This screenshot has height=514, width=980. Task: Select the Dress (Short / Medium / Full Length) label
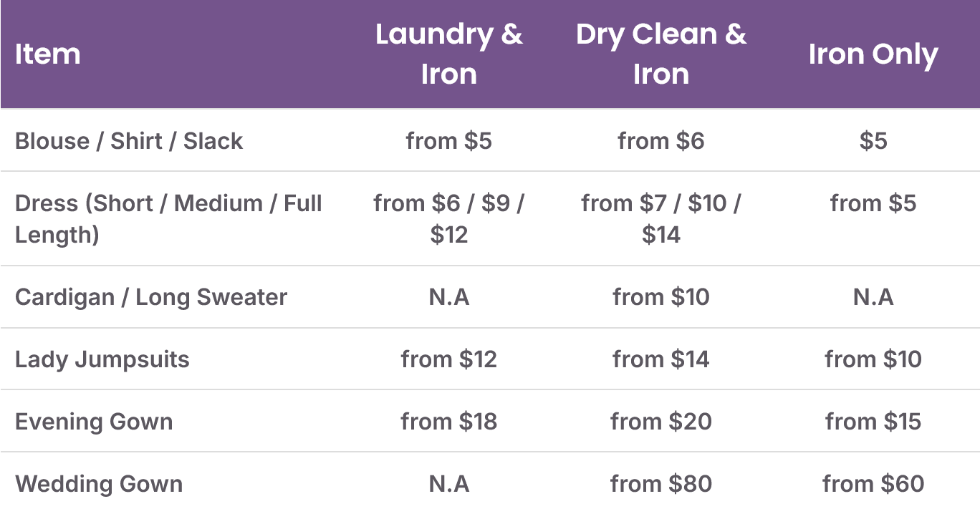click(x=168, y=218)
